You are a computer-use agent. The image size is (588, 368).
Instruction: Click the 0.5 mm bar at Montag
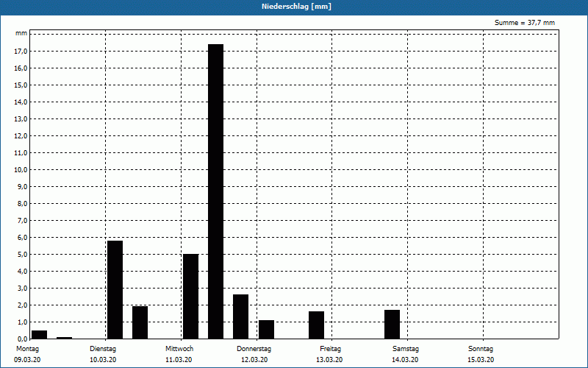pos(40,335)
